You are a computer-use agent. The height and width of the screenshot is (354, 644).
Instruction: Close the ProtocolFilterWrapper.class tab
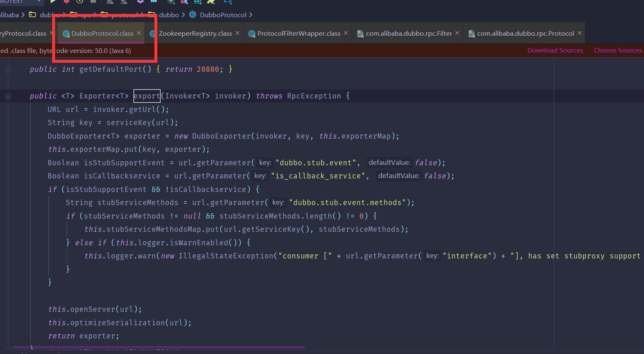346,33
